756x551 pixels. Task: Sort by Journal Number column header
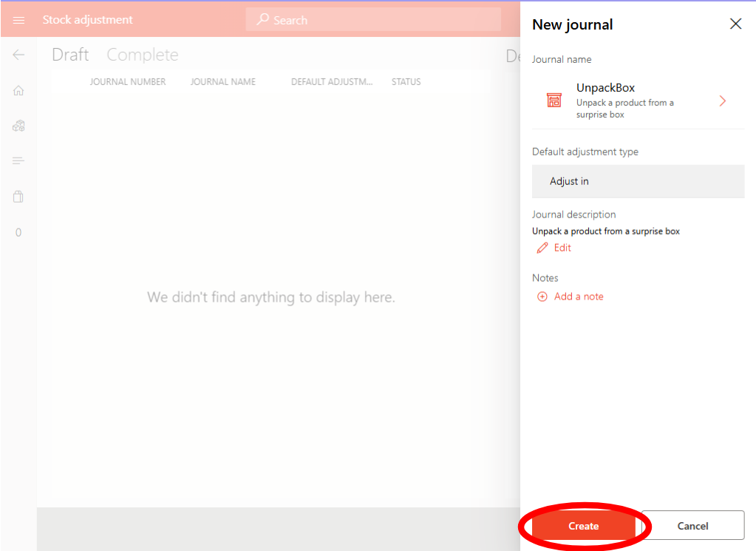[128, 81]
